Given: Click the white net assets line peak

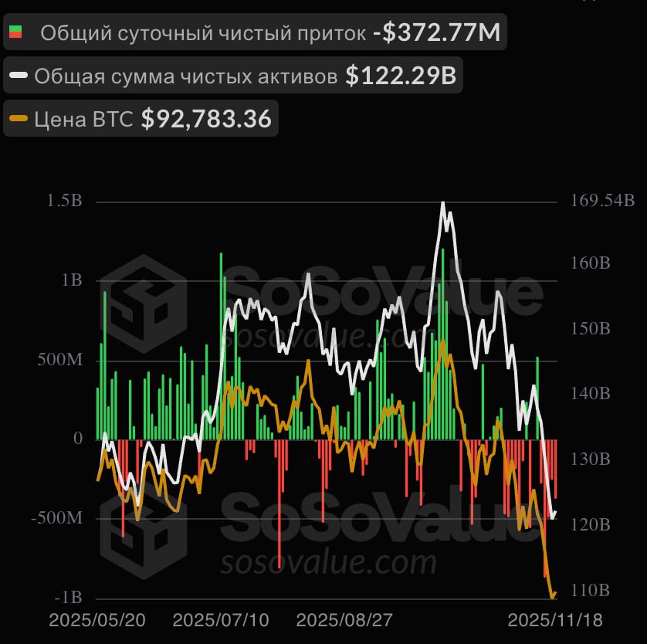Looking at the screenshot, I should [442, 204].
